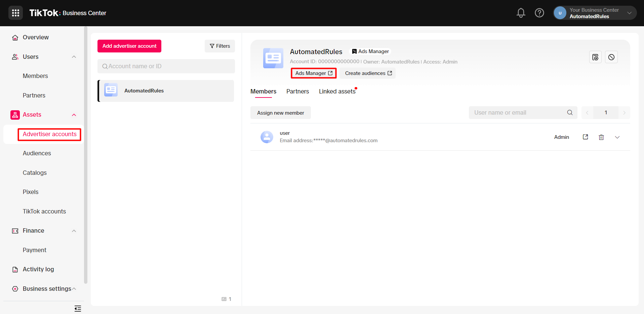The width and height of the screenshot is (644, 314).
Task: Expand the Your Business Center account dropdown
Action: [x=595, y=13]
